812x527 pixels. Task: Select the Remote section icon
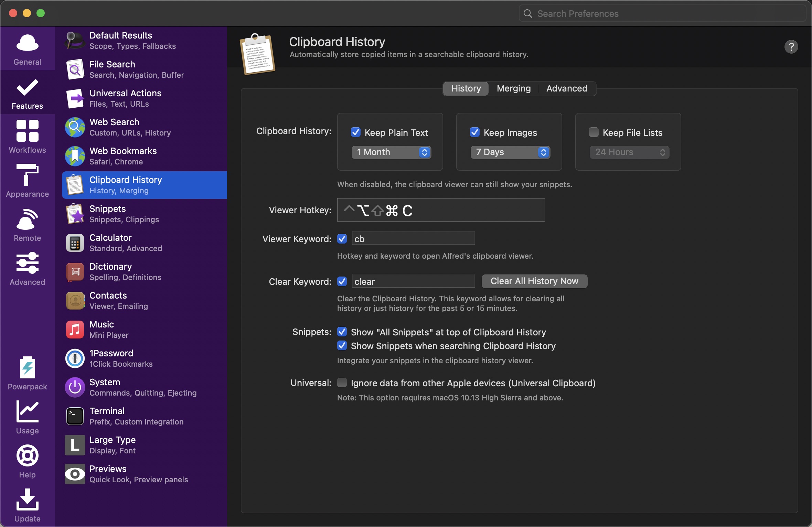tap(27, 219)
